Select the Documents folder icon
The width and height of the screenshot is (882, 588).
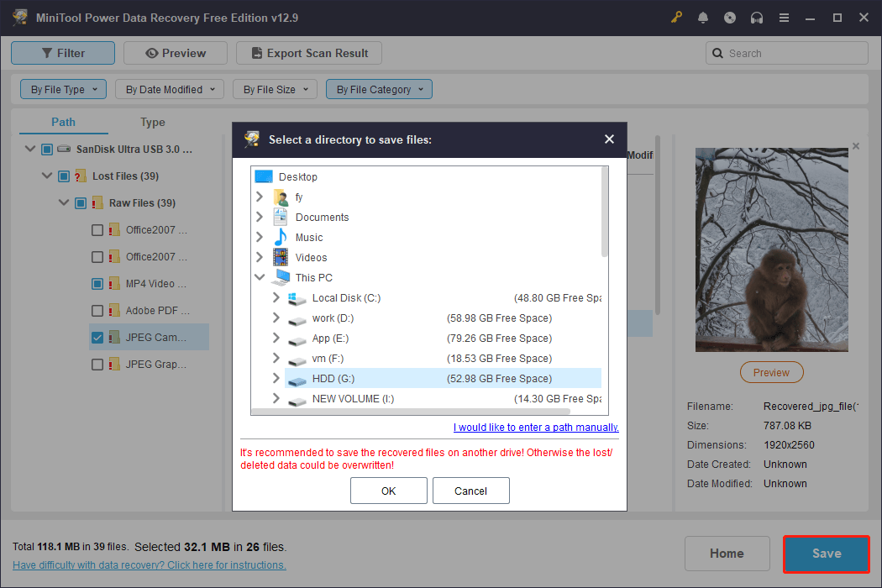click(x=280, y=217)
